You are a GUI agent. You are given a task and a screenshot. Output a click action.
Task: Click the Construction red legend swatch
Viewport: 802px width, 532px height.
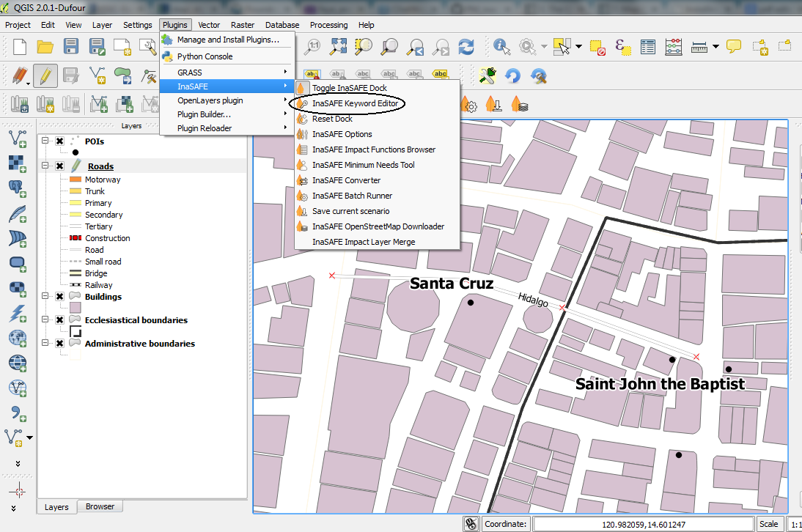(76, 238)
